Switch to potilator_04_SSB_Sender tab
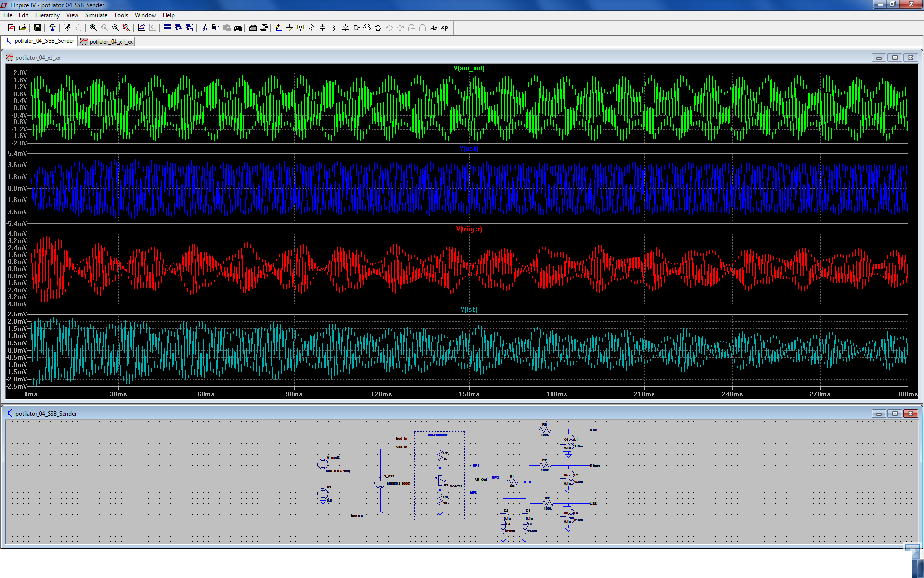 click(40, 41)
